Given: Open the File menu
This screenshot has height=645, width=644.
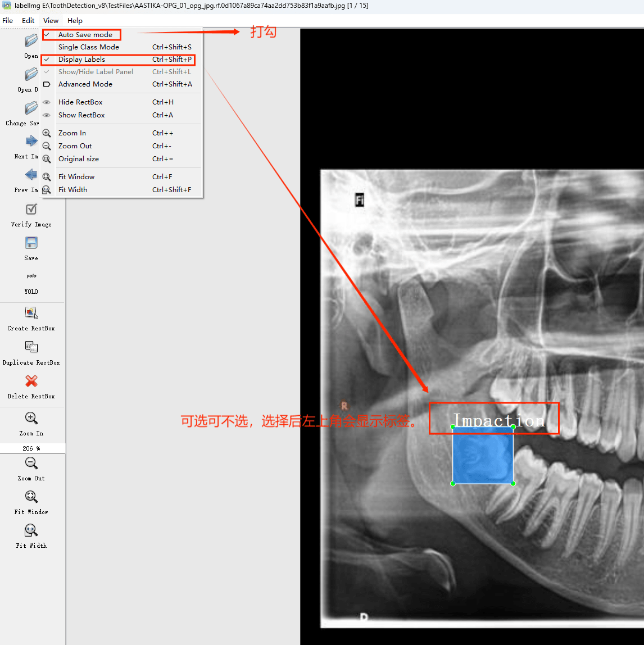Looking at the screenshot, I should pyautogui.click(x=8, y=21).
